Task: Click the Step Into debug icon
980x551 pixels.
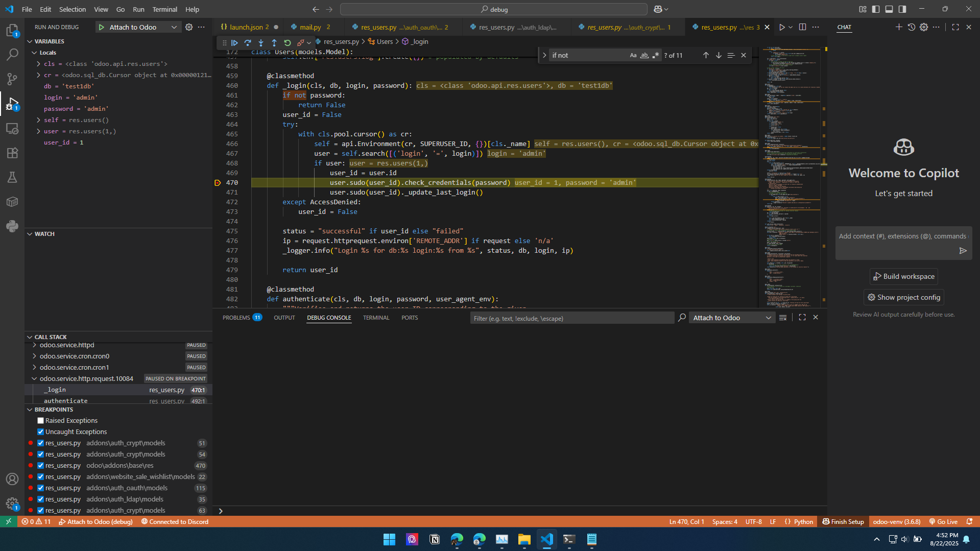Action: click(261, 42)
